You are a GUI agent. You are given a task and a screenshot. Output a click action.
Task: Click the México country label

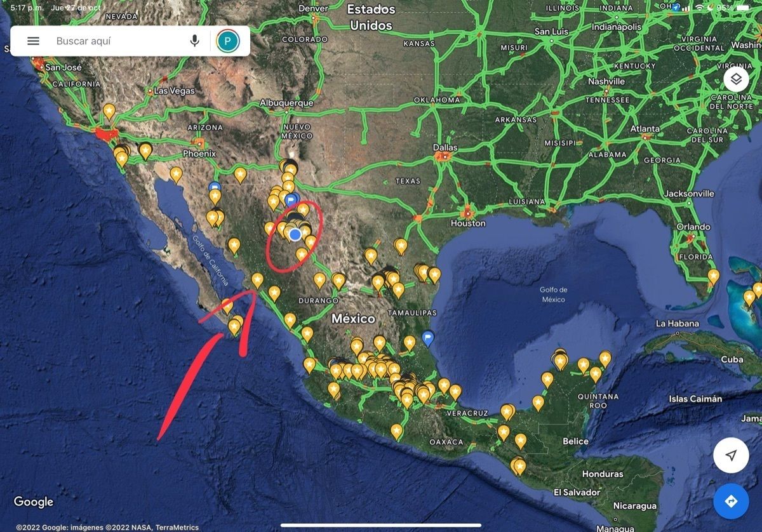click(x=354, y=318)
